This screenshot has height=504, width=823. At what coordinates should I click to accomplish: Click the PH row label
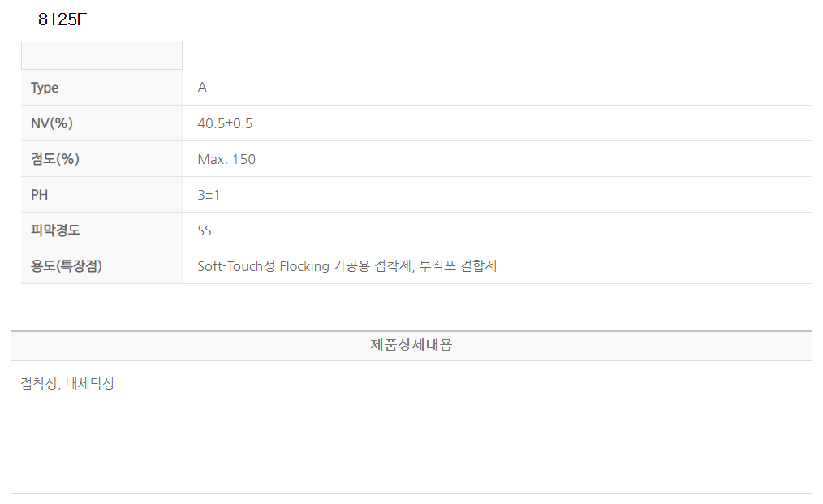click(41, 195)
